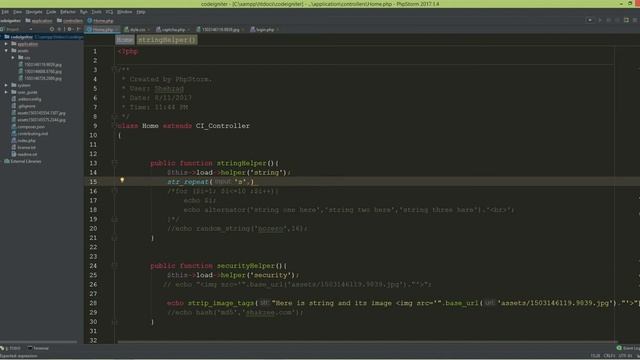640x360 pixels.
Task: Expand the css folder under assets
Action: click(13, 58)
